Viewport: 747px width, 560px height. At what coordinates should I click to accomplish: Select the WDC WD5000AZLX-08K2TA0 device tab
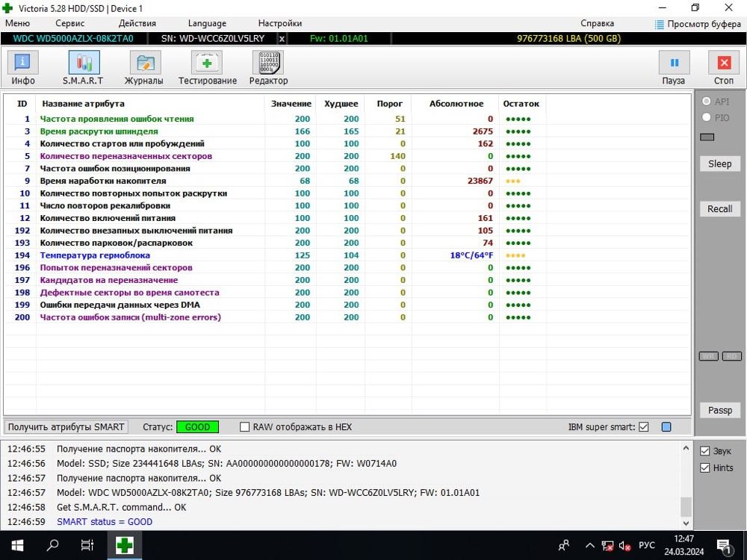point(73,39)
